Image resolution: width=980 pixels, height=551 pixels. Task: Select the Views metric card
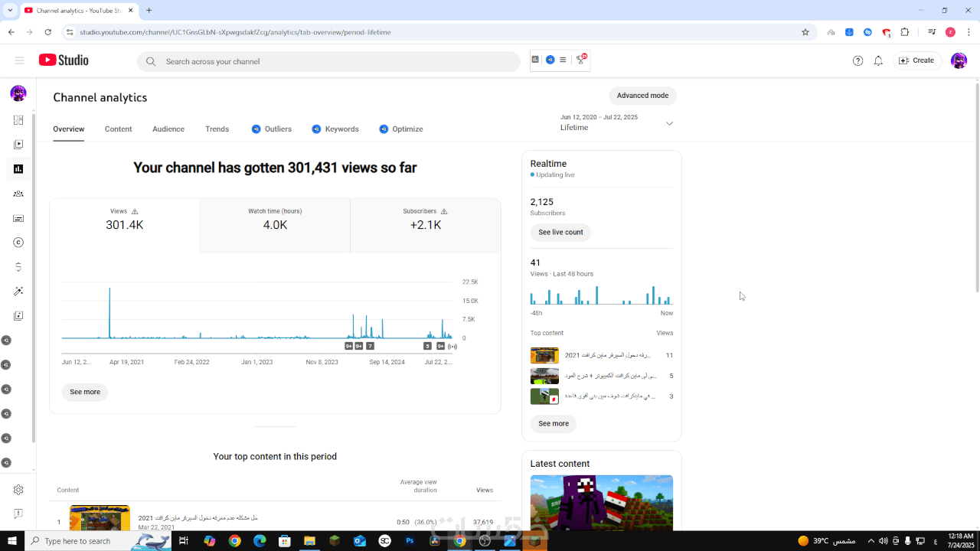point(125,226)
